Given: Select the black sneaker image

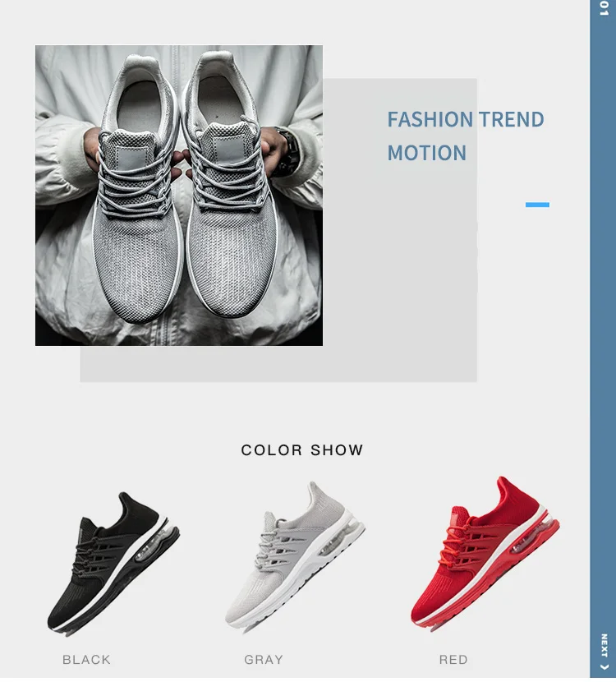Looking at the screenshot, I should click(x=113, y=564).
